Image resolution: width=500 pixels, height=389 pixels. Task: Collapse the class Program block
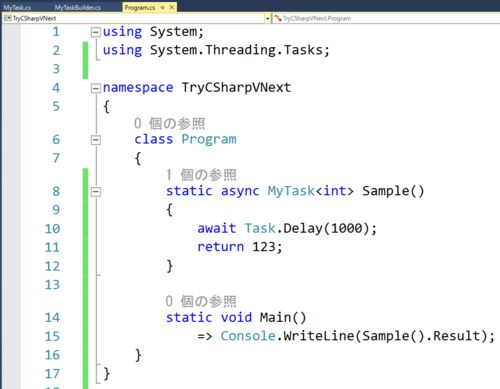(96, 140)
